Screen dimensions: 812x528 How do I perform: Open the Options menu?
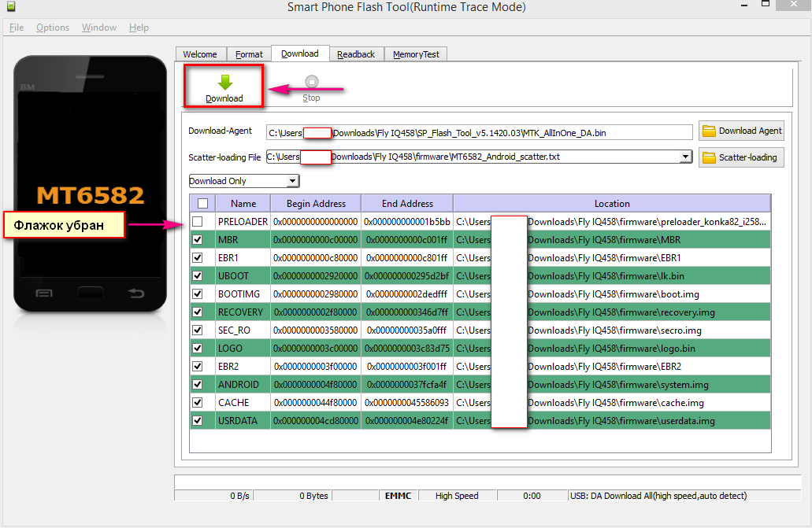[x=53, y=28]
